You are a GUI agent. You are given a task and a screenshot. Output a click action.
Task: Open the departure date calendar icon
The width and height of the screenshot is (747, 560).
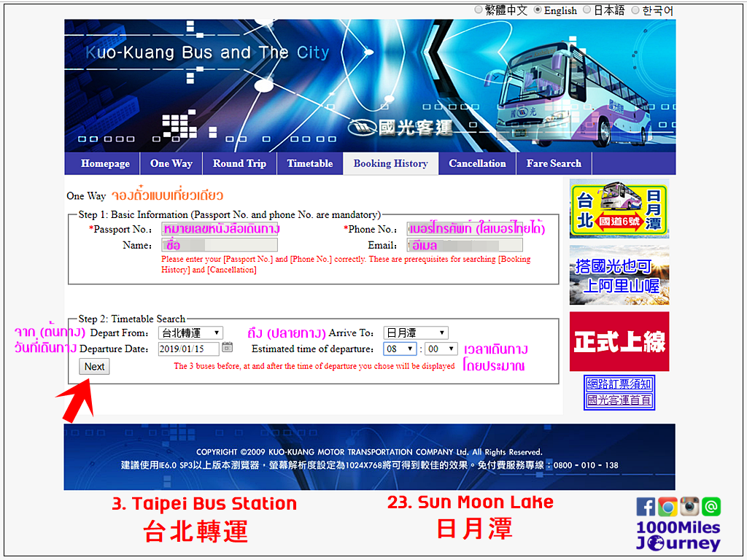pyautogui.click(x=228, y=347)
